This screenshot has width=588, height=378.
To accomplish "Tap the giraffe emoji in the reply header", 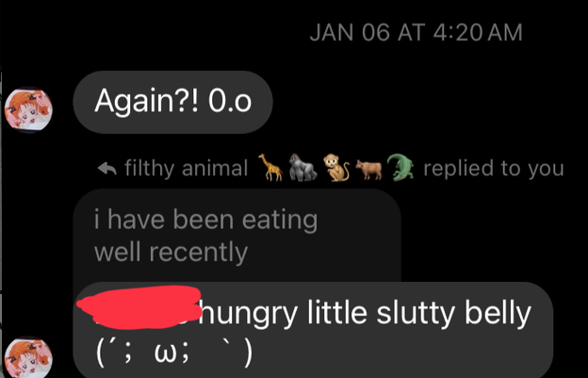I will 270,167.
